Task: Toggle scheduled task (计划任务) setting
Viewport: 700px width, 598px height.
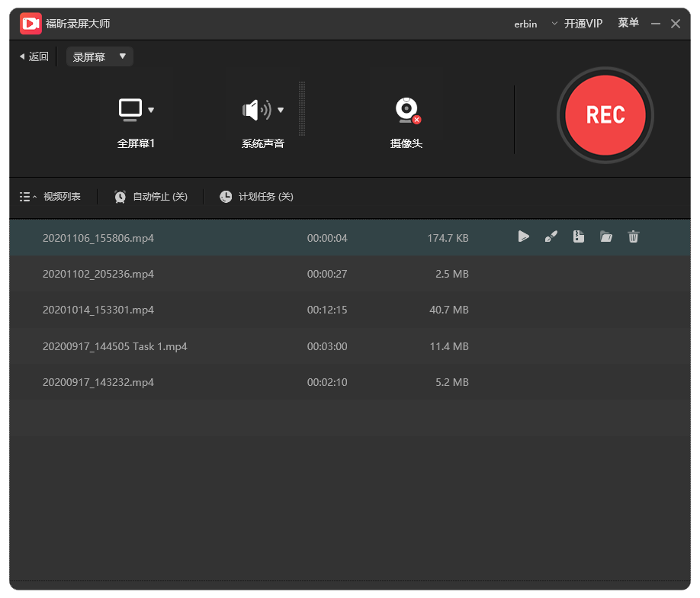Action: pyautogui.click(x=256, y=197)
